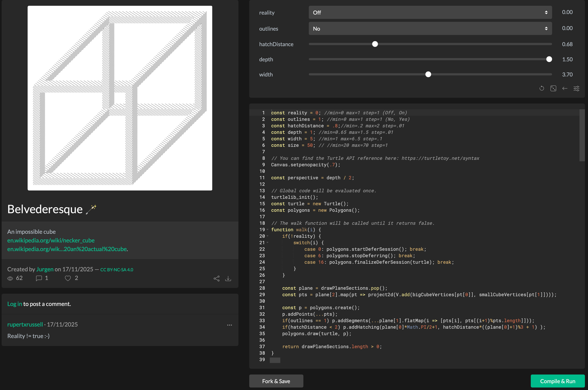Click the left arrow icon below the sliders
The height and width of the screenshot is (390, 588).
(x=565, y=88)
